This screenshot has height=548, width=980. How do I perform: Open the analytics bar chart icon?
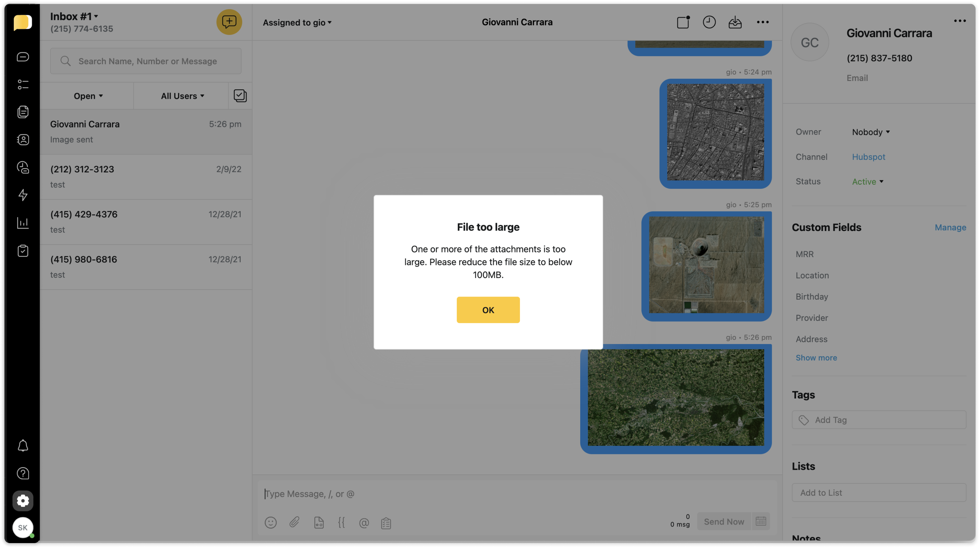pos(23,223)
